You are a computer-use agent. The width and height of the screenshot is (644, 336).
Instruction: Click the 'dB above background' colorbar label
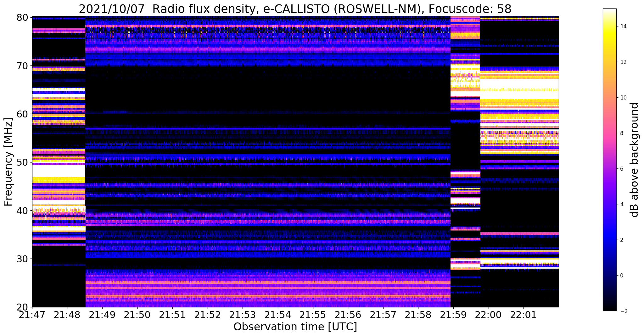coord(635,160)
